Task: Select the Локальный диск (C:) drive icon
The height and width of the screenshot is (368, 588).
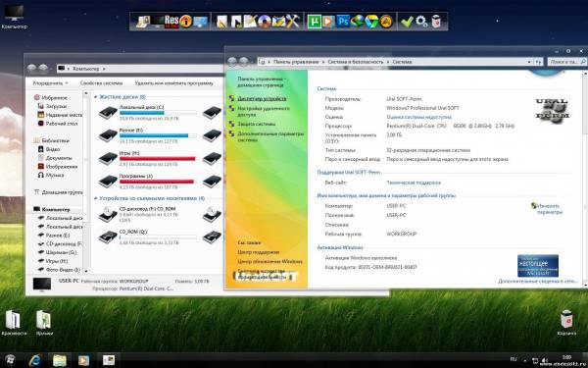Action: coord(108,113)
